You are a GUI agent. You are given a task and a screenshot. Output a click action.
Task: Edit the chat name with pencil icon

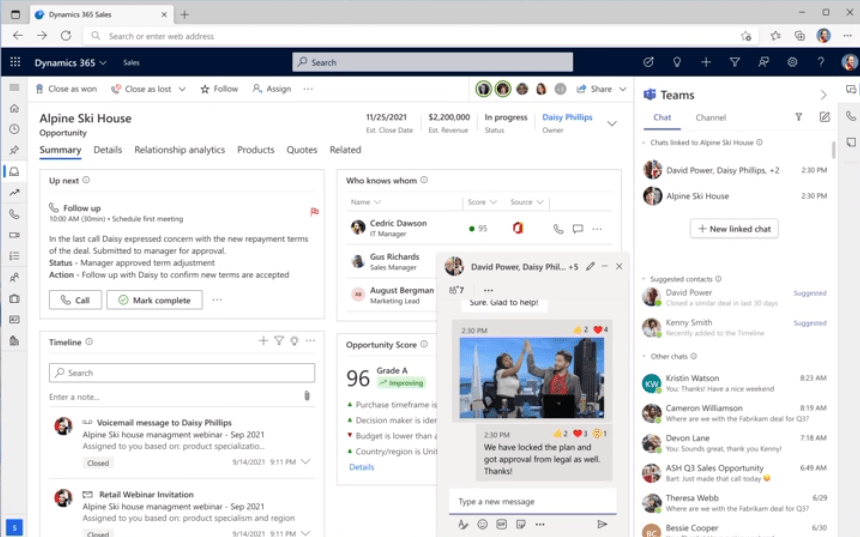590,267
